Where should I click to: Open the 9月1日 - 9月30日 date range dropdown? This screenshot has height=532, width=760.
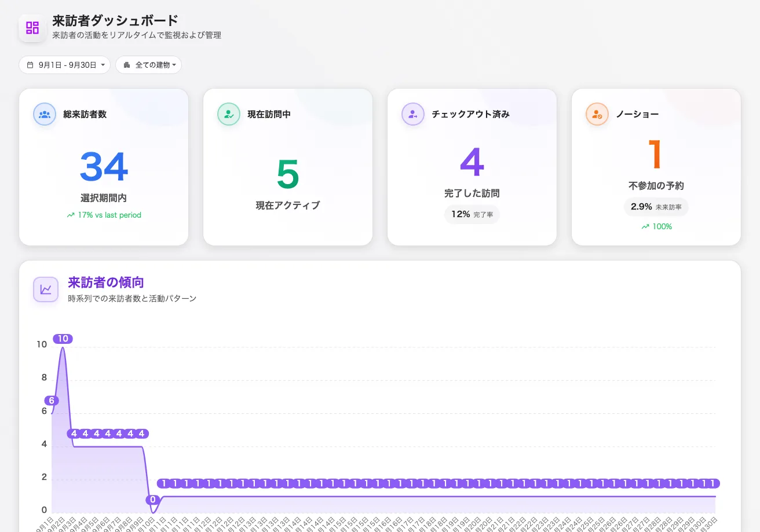click(x=64, y=65)
